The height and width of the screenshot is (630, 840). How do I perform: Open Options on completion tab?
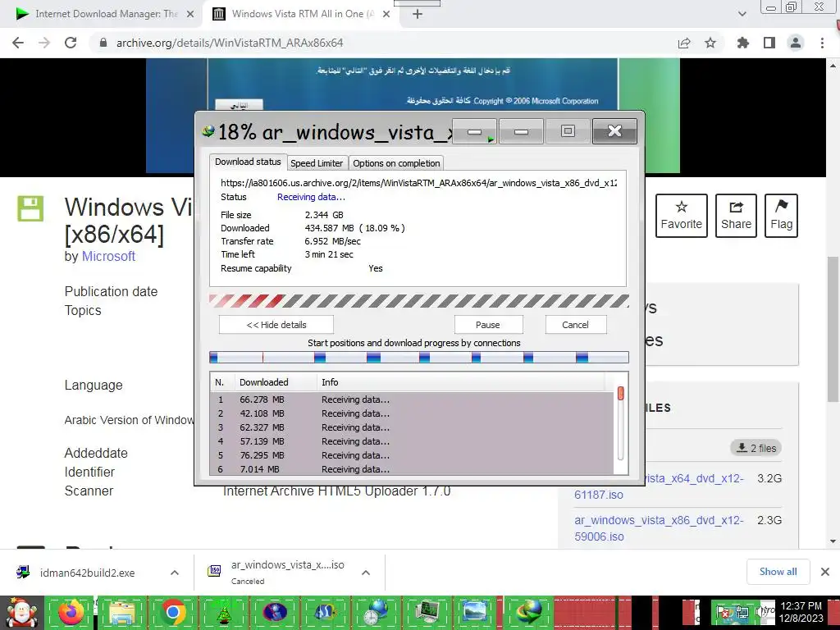396,163
